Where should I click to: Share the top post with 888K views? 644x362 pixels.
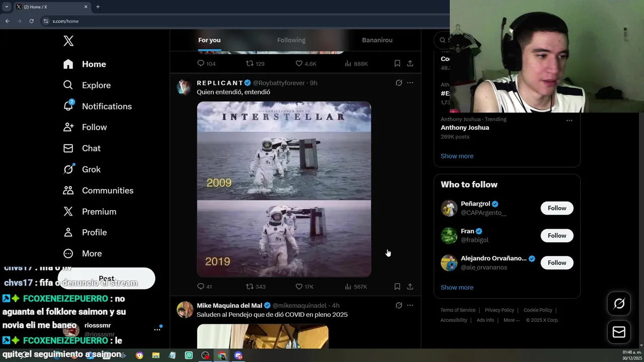tap(410, 63)
